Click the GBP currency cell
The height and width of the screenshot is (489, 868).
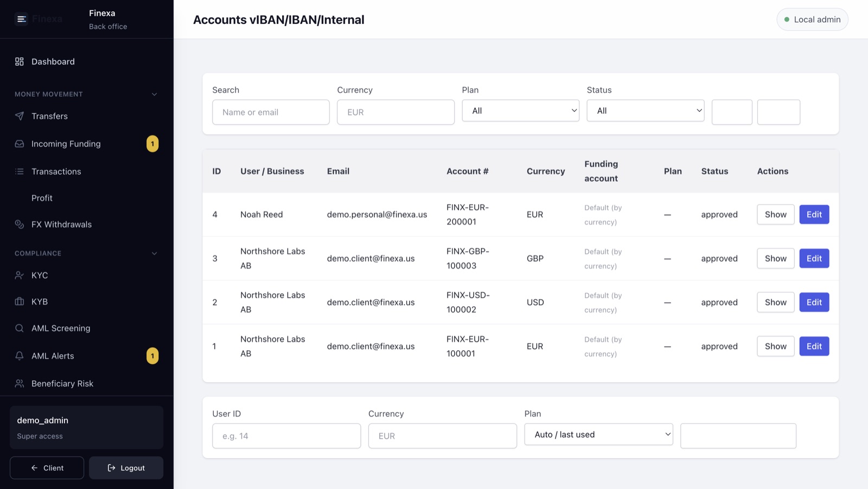pos(535,259)
